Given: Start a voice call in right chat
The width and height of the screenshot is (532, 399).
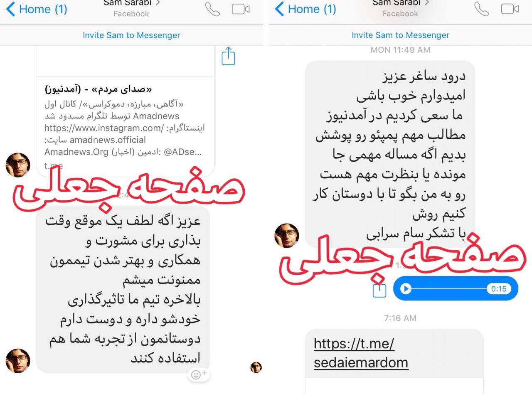Looking at the screenshot, I should (482, 9).
